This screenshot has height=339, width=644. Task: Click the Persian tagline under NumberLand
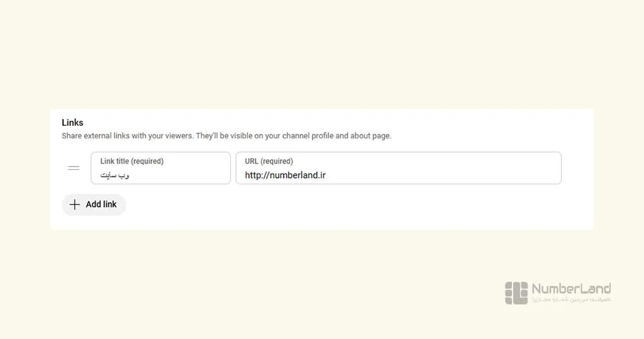[x=571, y=299]
